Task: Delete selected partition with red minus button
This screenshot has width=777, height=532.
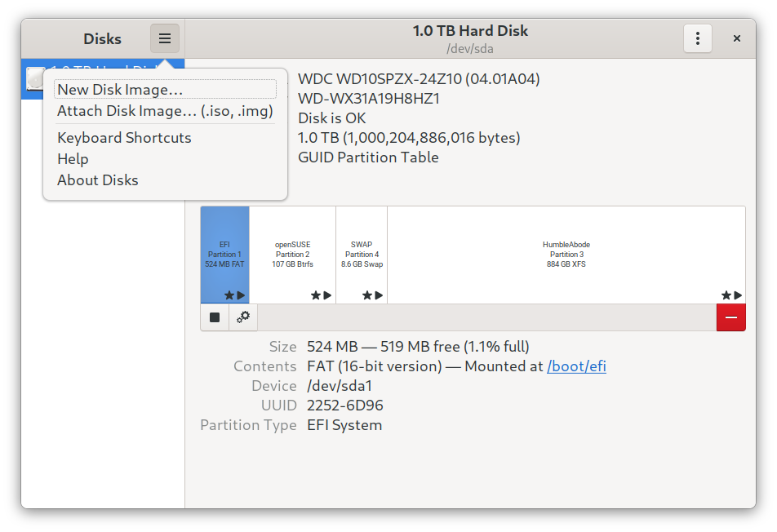Action: click(730, 317)
